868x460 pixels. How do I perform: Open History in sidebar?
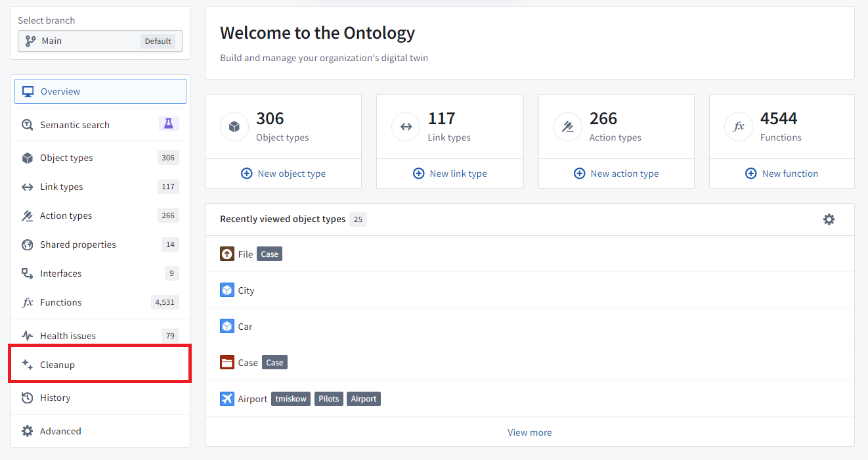(100, 398)
